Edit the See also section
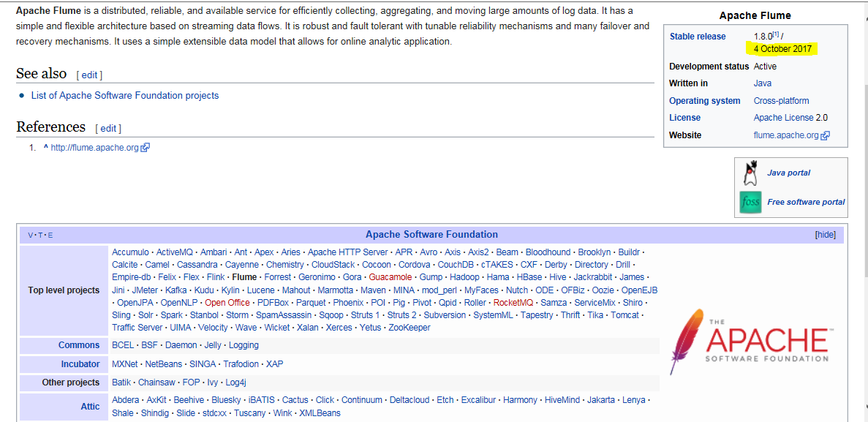Screen dimensions: 868x422 coord(90,75)
